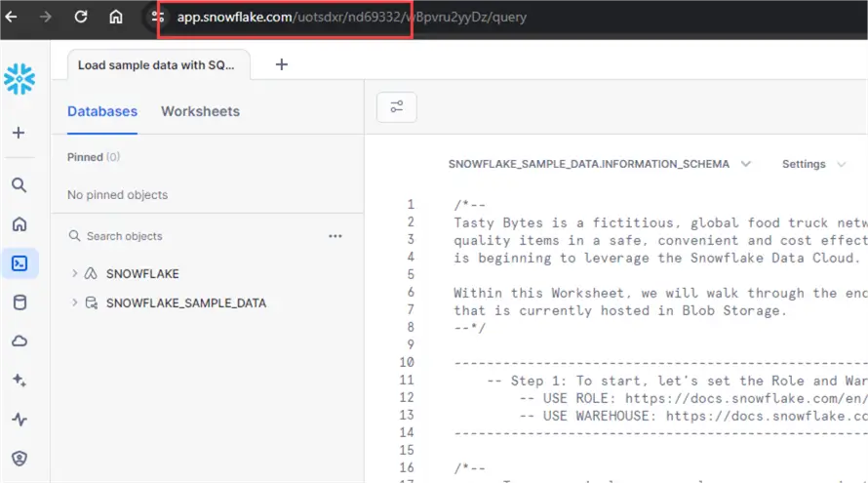Click the 'Within this Worksheet' comment line
The image size is (868, 483).
coord(660,293)
